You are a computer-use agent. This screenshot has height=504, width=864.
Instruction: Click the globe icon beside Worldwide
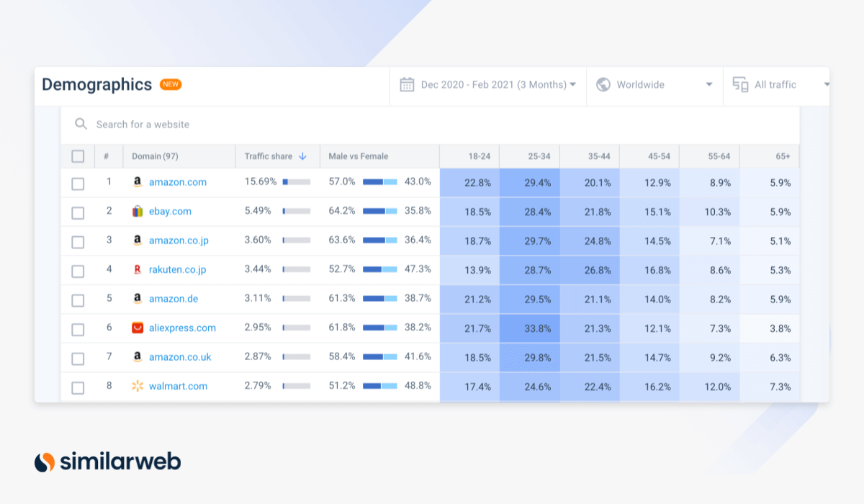point(603,84)
